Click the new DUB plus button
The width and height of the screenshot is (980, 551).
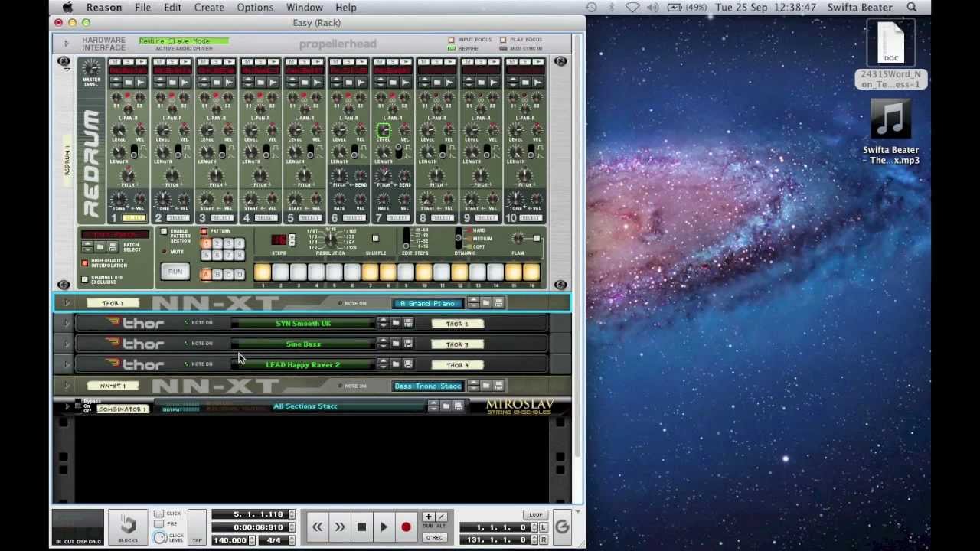[x=428, y=517]
